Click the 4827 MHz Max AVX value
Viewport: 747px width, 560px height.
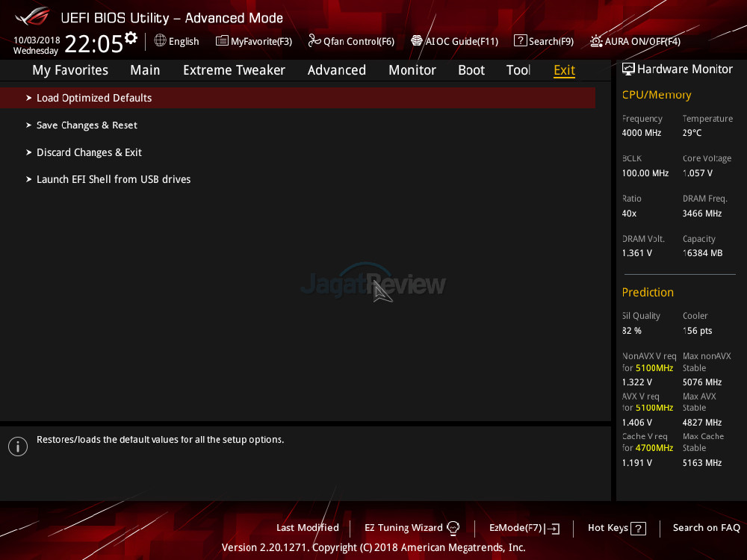(x=701, y=423)
